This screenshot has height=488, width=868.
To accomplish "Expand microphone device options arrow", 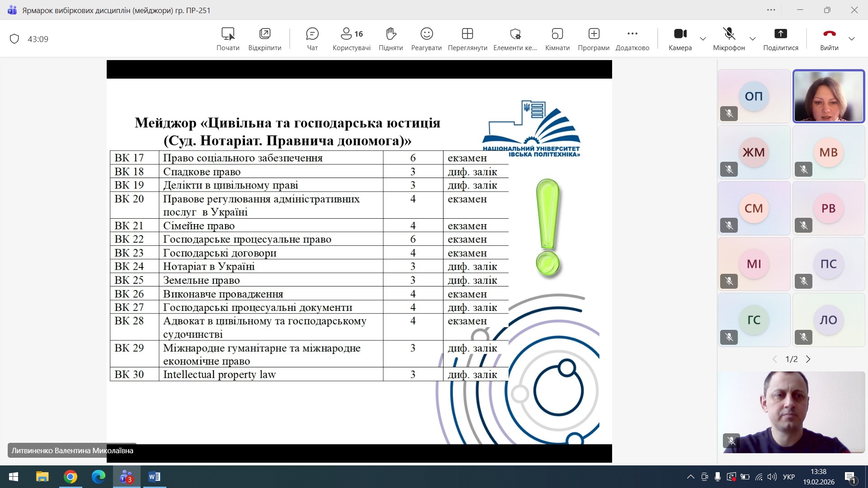I will coord(753,39).
